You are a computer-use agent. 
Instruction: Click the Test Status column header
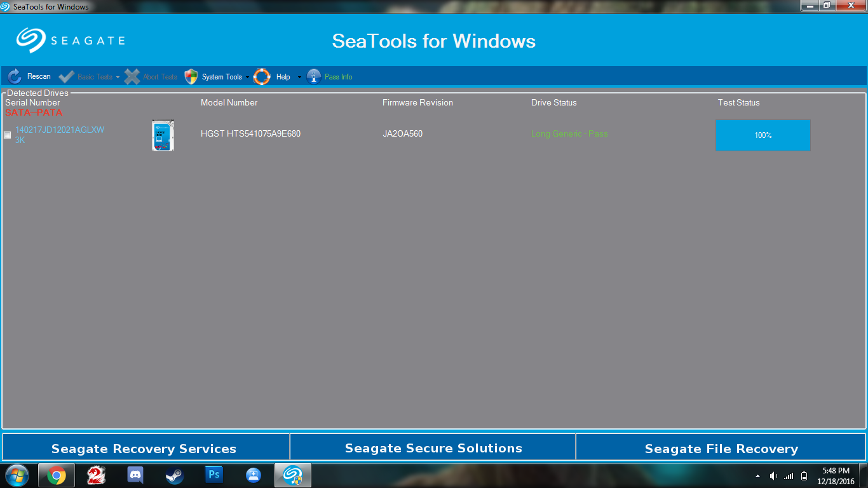pos(739,102)
